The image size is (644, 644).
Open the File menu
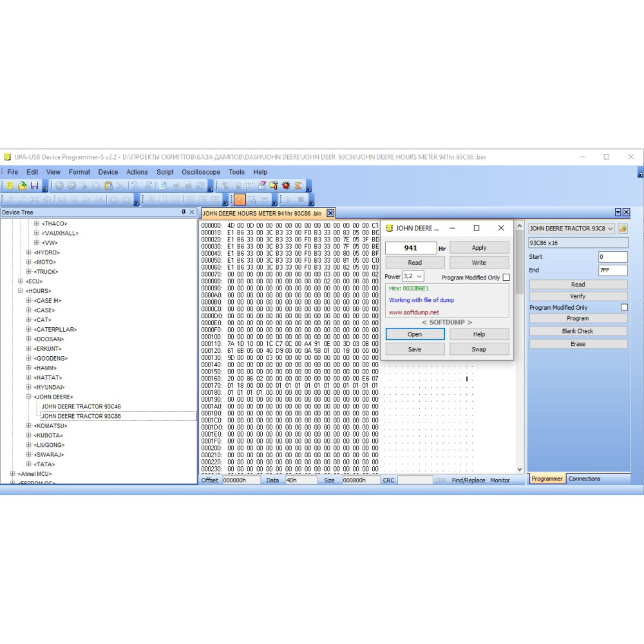tap(12, 172)
